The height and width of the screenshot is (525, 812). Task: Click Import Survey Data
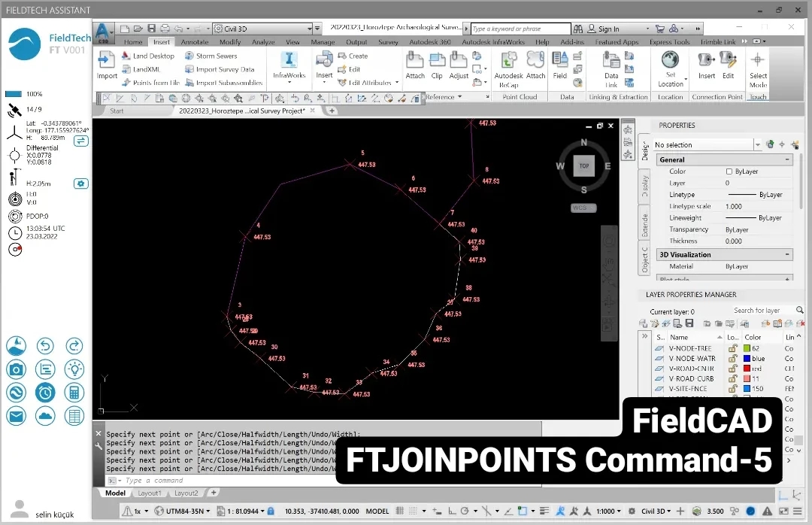pos(220,69)
